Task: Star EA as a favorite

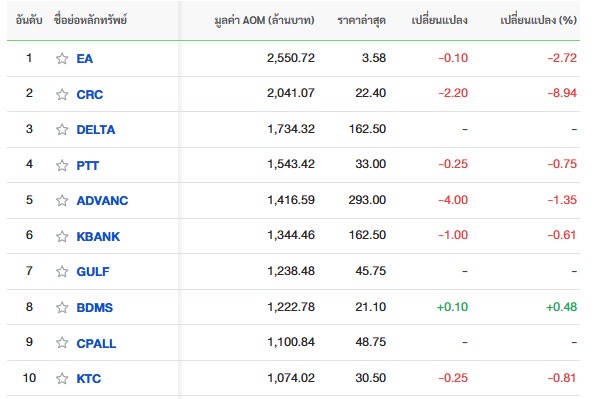Action: click(x=62, y=59)
